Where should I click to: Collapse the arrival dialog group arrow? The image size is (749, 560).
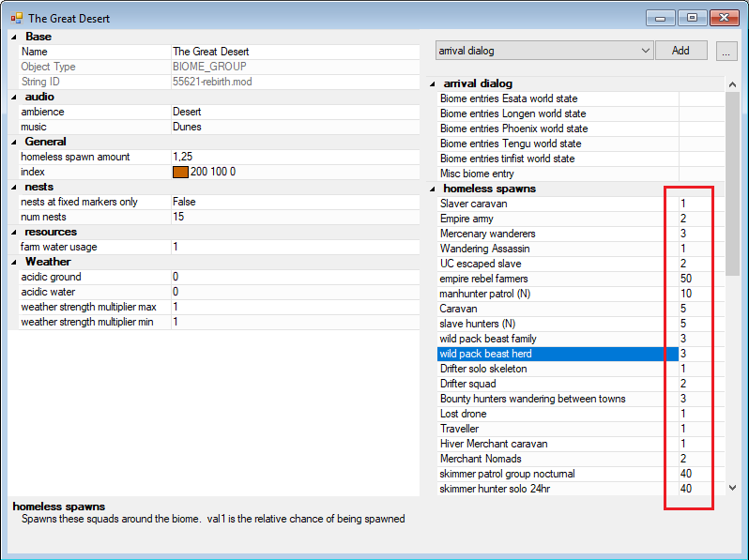pyautogui.click(x=433, y=84)
